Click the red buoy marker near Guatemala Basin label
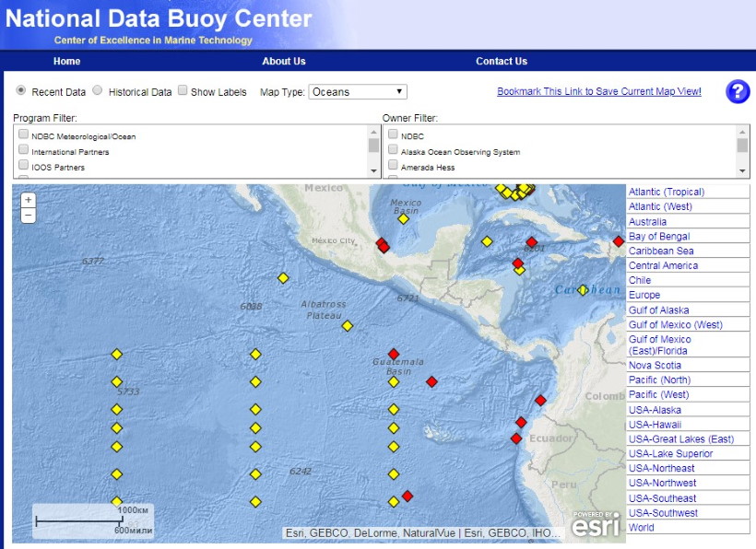Image resolution: width=756 pixels, height=549 pixels. click(x=394, y=354)
